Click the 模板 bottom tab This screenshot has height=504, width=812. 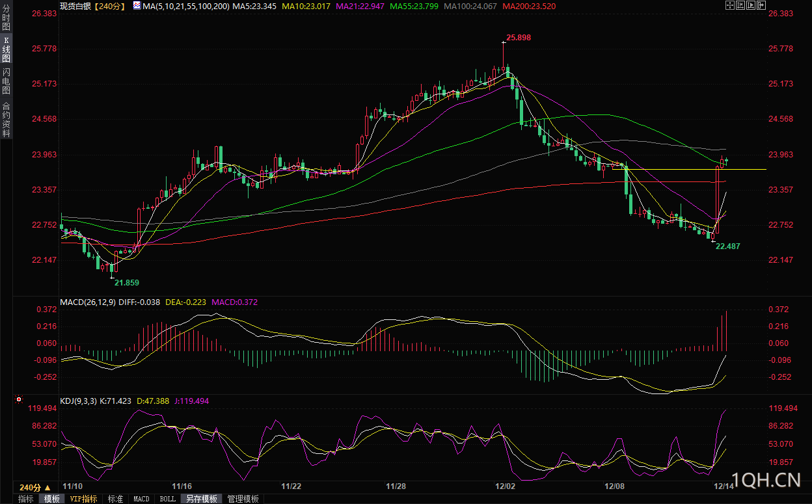51,499
